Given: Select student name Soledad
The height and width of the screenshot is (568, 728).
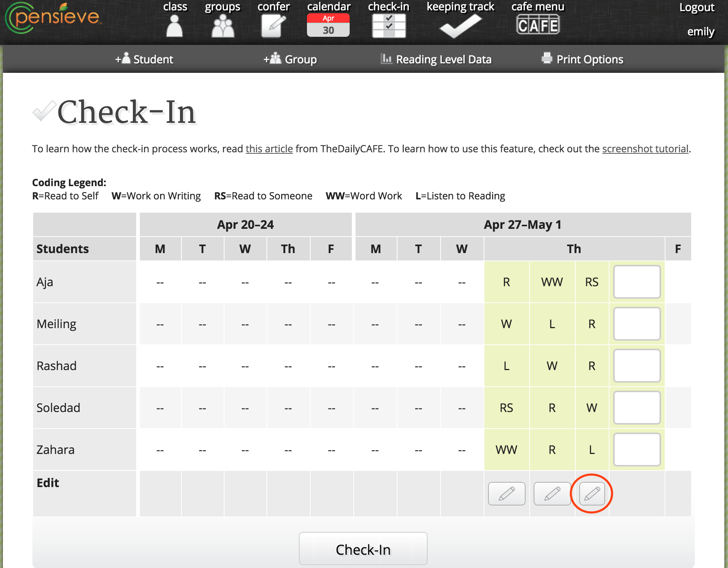Looking at the screenshot, I should (58, 408).
